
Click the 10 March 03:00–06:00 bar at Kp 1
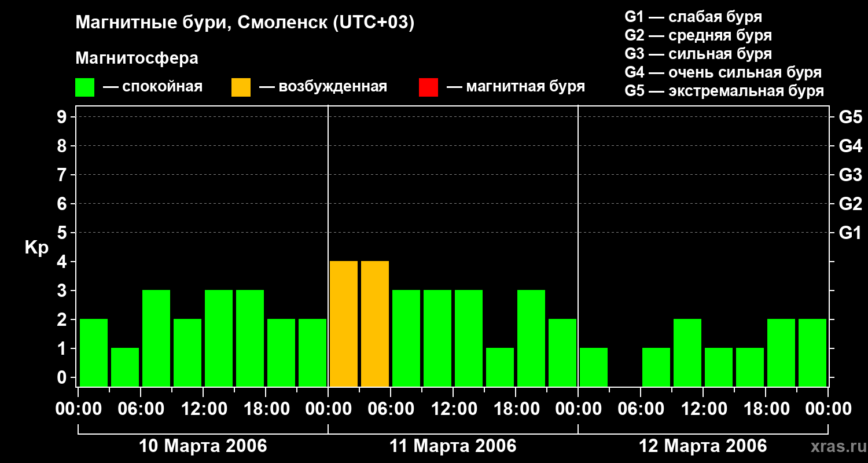125,368
